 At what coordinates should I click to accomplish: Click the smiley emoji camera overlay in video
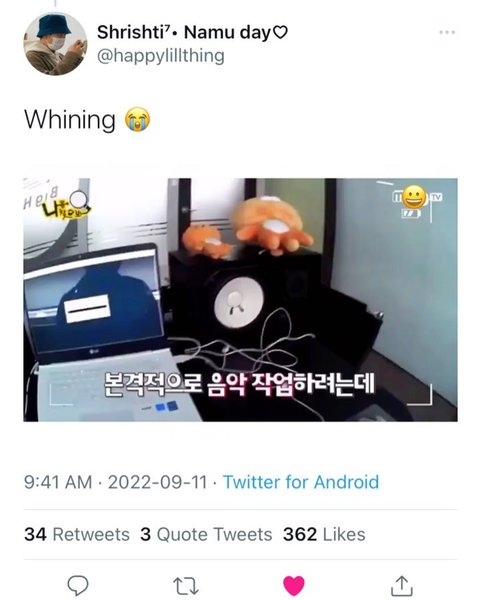click(x=414, y=197)
